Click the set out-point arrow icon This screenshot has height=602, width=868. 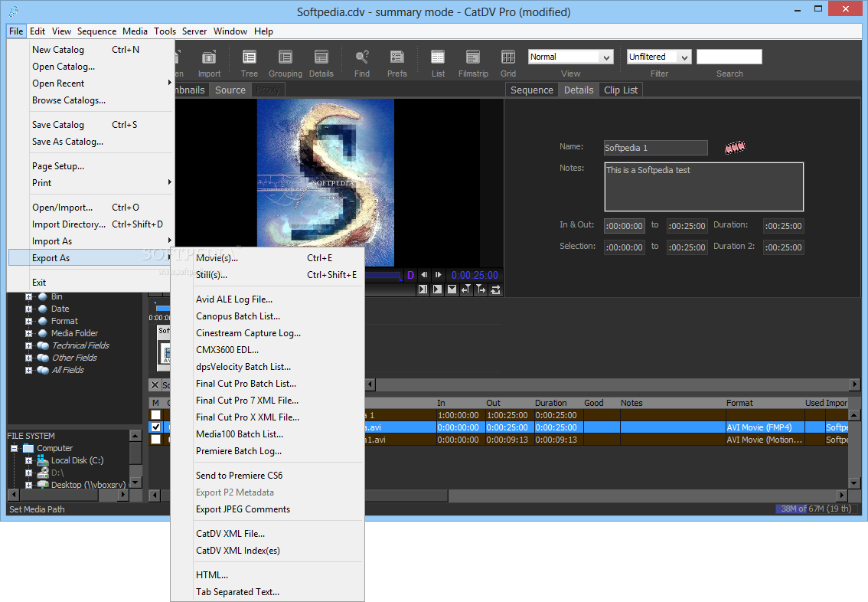(x=481, y=289)
